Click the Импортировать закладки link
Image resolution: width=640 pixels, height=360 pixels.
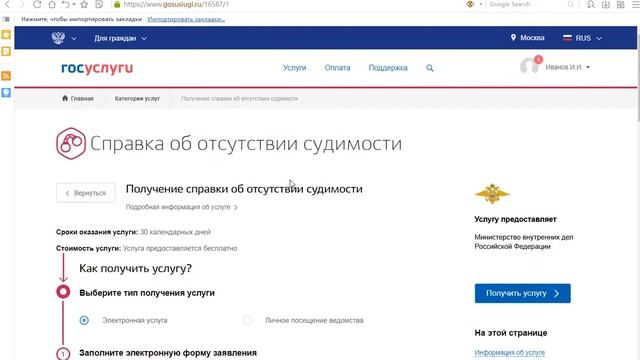186,19
